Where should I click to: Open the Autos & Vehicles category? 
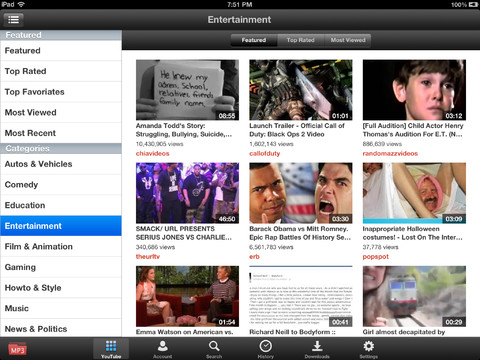coord(61,164)
